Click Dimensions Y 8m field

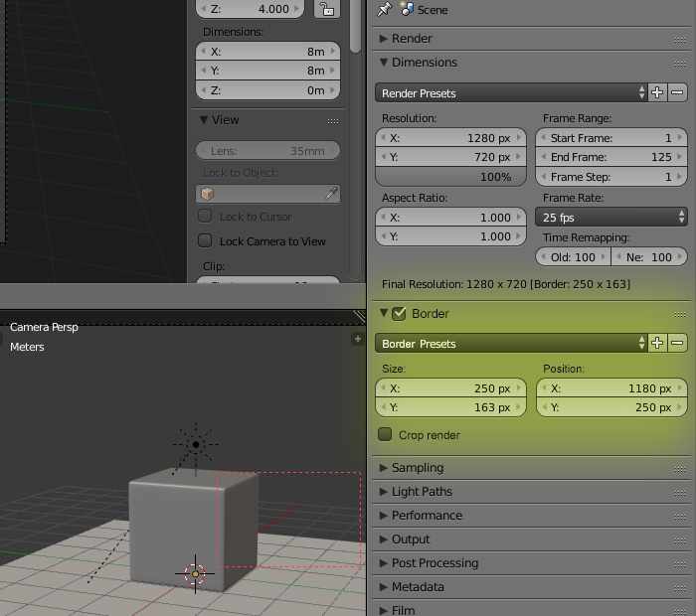tap(267, 71)
